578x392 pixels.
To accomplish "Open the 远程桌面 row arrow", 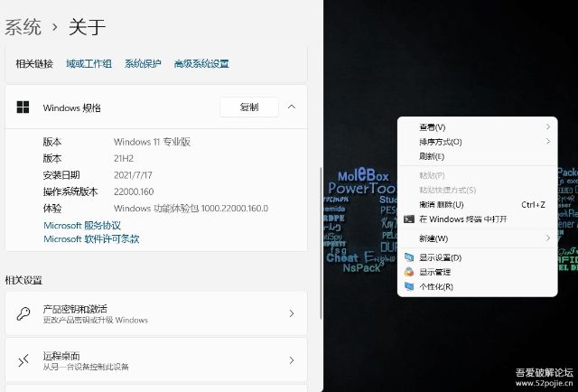I will (x=292, y=360).
